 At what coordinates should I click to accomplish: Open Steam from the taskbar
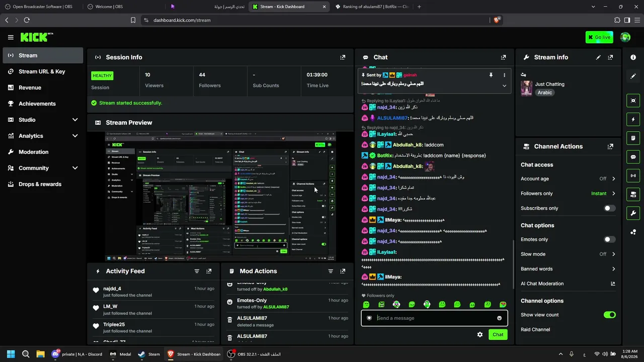point(149,354)
